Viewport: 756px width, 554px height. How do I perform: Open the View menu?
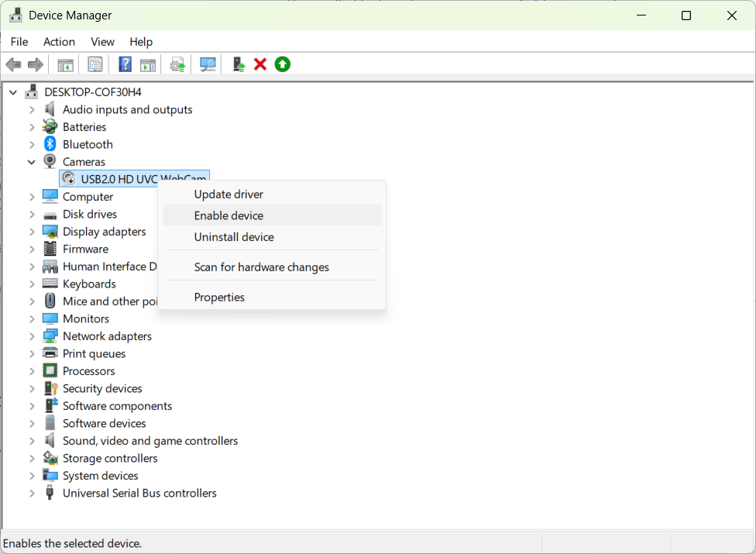(x=102, y=42)
